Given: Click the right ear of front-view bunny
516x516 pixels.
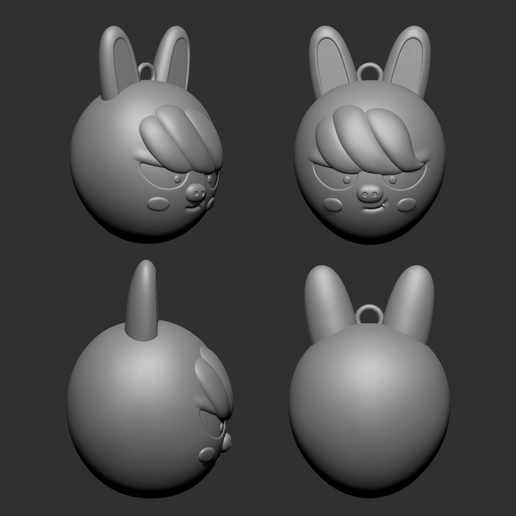Looking at the screenshot, I should (409, 62).
